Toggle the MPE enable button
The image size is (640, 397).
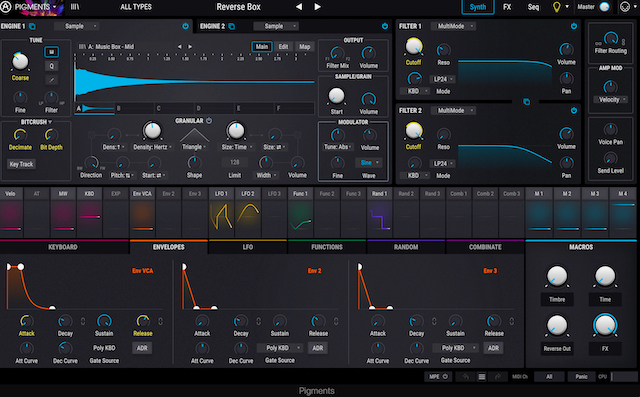[x=438, y=377]
